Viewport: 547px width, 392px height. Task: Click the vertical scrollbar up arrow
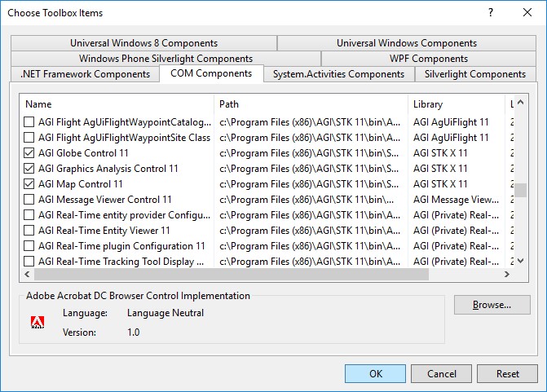pyautogui.click(x=521, y=102)
